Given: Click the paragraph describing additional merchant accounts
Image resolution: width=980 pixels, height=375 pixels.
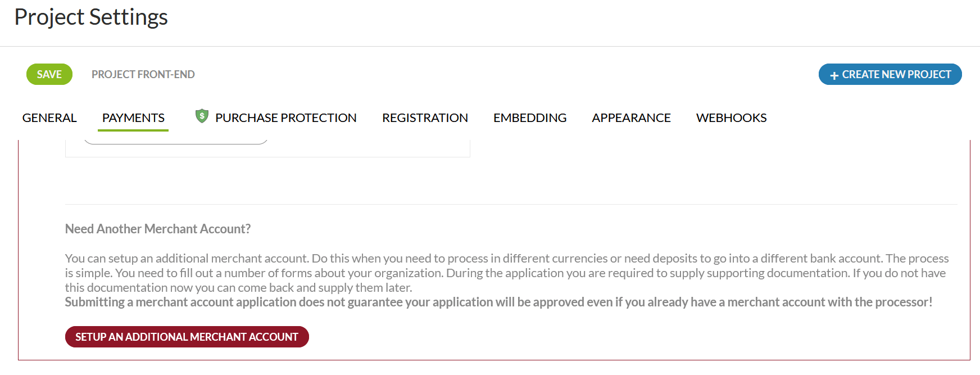Looking at the screenshot, I should pos(506,273).
